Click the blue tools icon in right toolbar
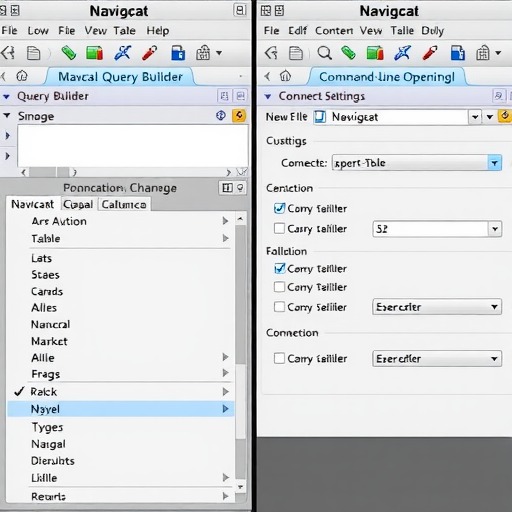This screenshot has height=512, width=512. pos(402,53)
